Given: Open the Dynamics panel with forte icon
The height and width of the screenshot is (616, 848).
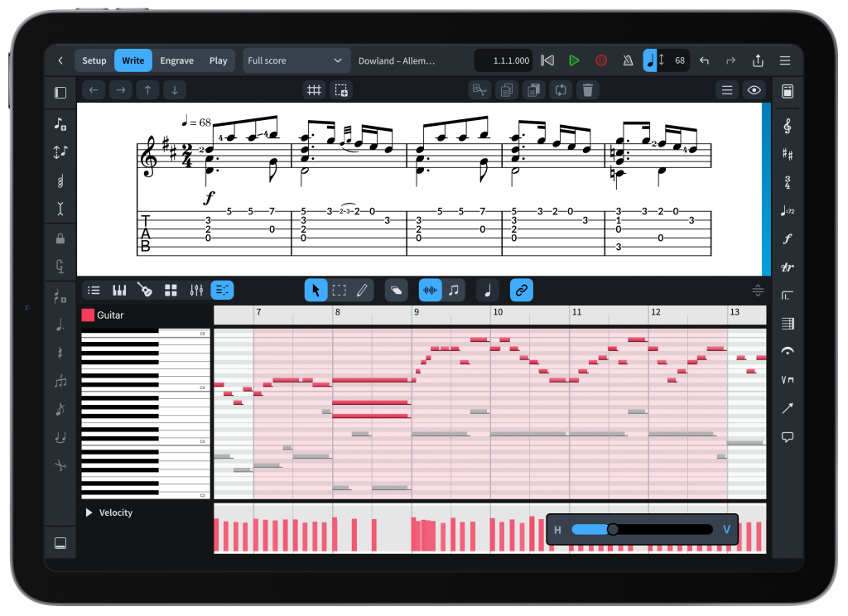Looking at the screenshot, I should coord(787,238).
